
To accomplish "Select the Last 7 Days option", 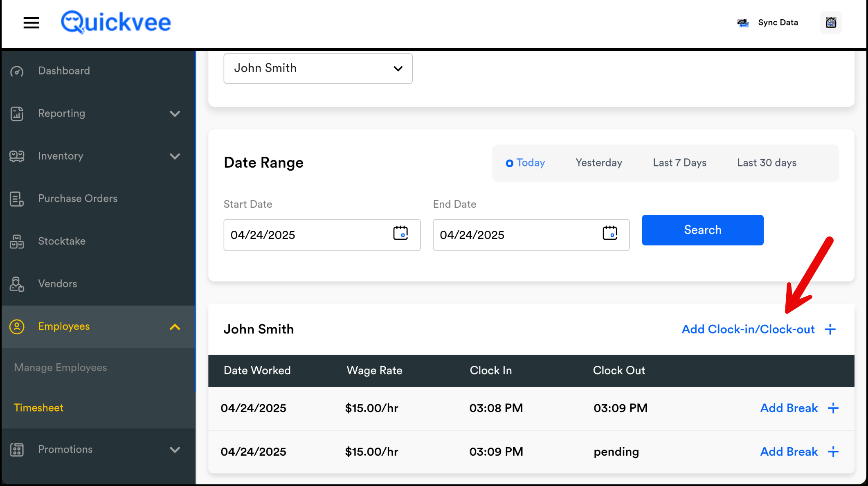I will click(x=679, y=163).
